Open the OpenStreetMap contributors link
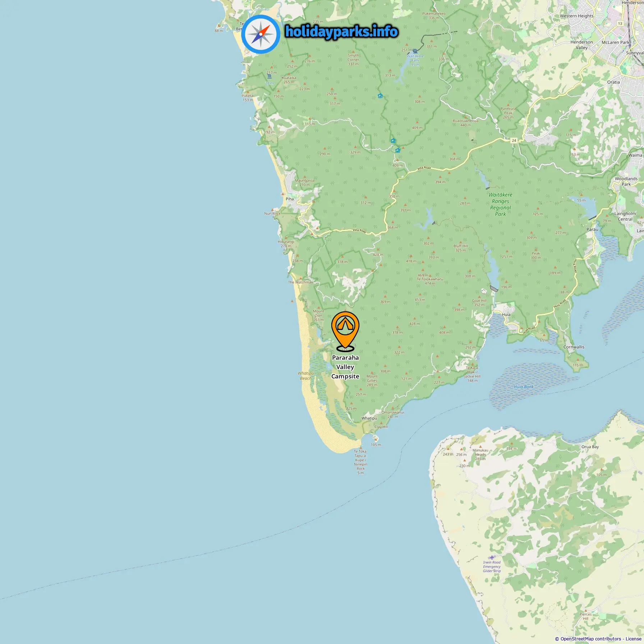Screen dimensions: 644x644 pos(590,639)
